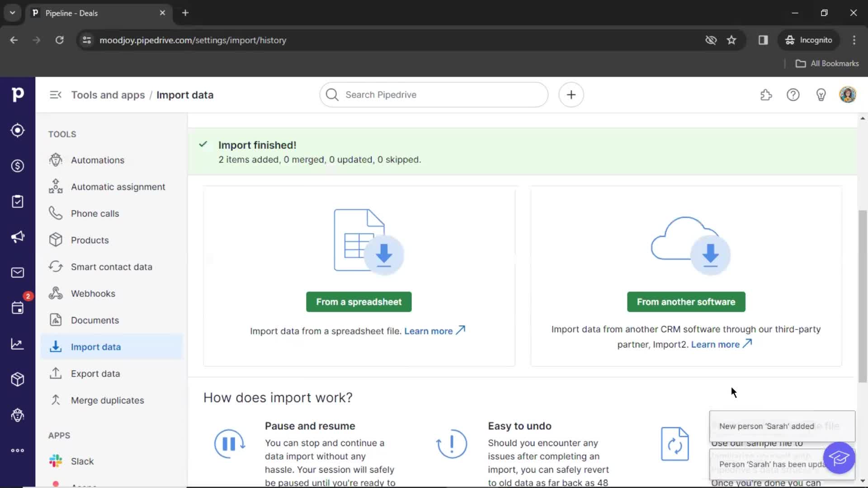868x488 pixels.
Task: Expand the Tools and apps breadcrumb
Action: 108,95
